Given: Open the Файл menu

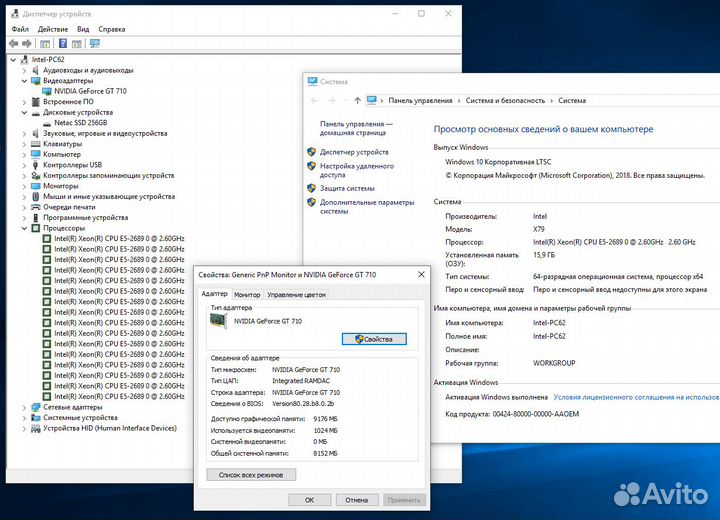Looking at the screenshot, I should pyautogui.click(x=20, y=29).
